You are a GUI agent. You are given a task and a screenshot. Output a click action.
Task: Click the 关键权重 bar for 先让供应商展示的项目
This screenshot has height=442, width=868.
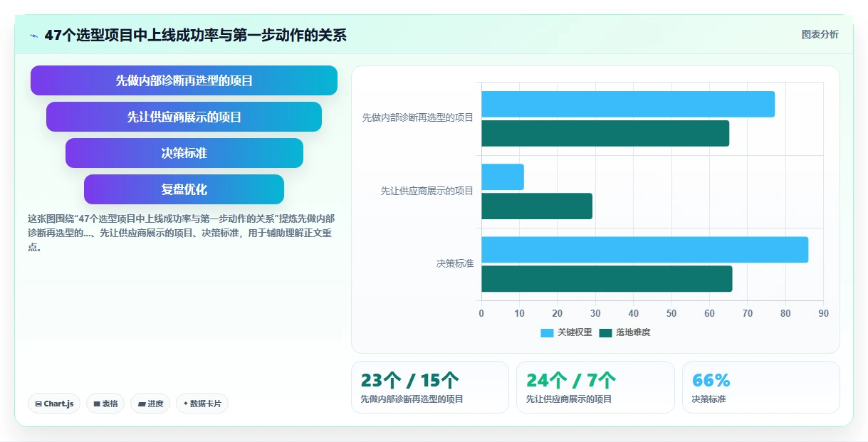[503, 177]
